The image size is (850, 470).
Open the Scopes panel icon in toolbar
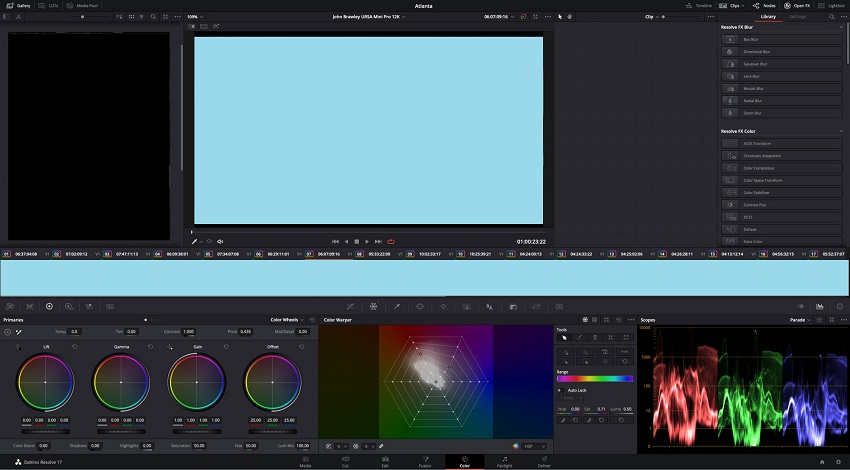point(820,306)
